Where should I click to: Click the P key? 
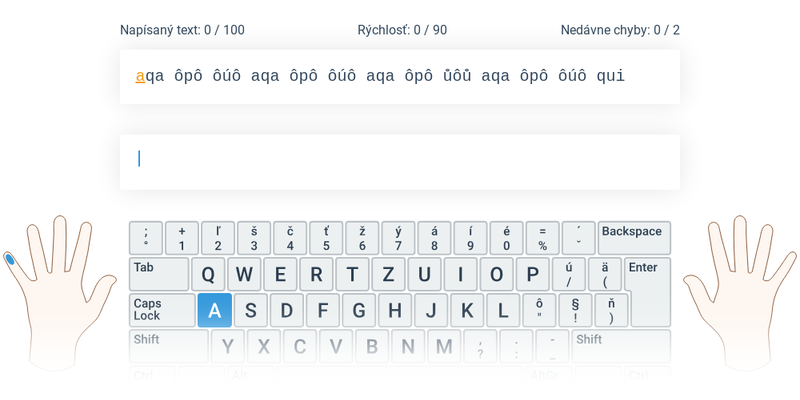tap(533, 274)
